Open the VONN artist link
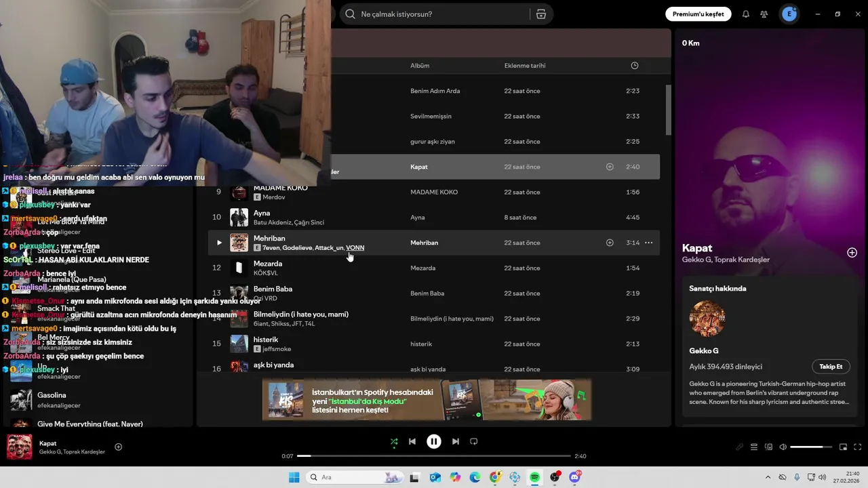 click(x=355, y=248)
